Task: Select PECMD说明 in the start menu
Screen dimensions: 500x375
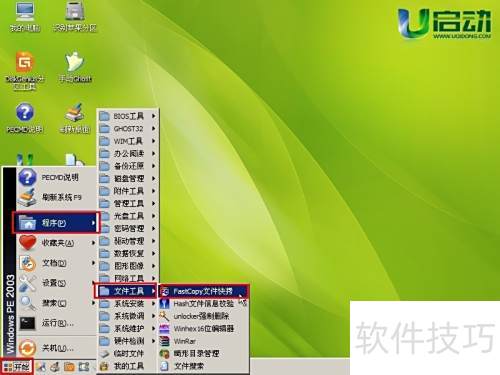Action: 57,177
